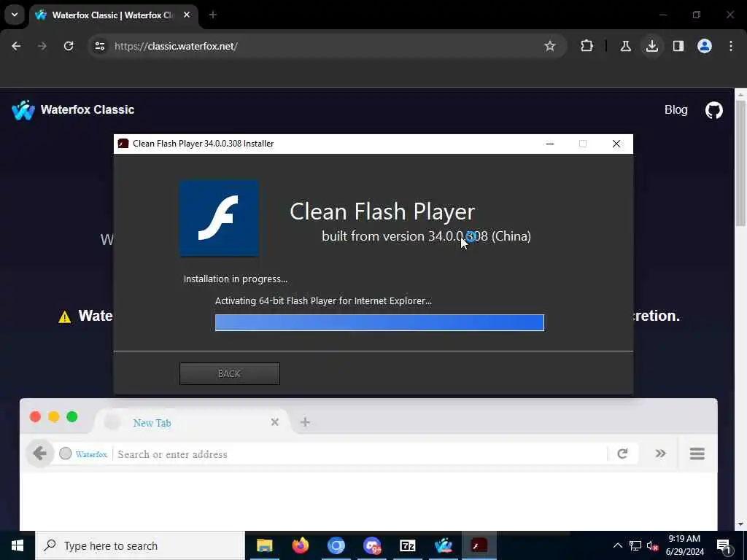Image resolution: width=747 pixels, height=560 pixels.
Task: Open 7-Zip from the taskbar
Action: click(x=407, y=545)
